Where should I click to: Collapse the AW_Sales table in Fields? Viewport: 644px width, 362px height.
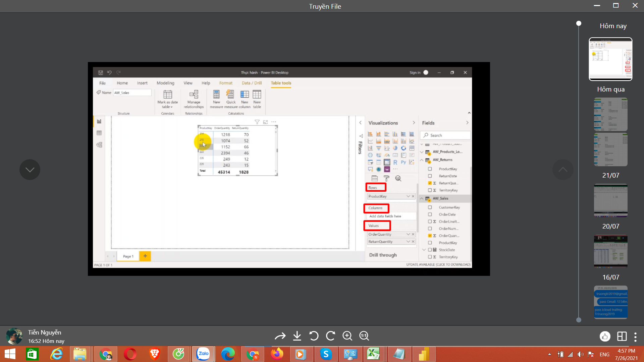click(x=422, y=198)
